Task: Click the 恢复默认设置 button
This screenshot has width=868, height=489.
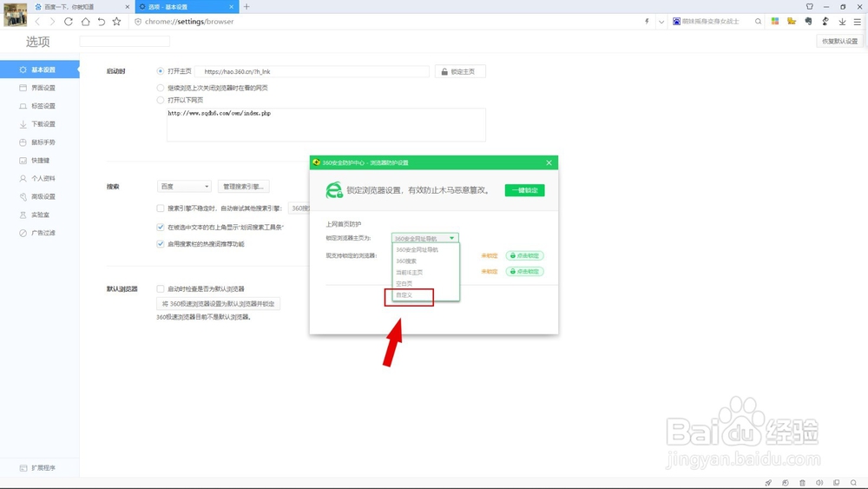Action: pos(839,42)
